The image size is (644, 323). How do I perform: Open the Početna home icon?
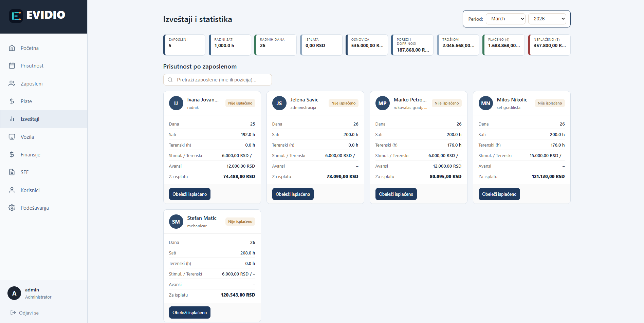point(12,48)
